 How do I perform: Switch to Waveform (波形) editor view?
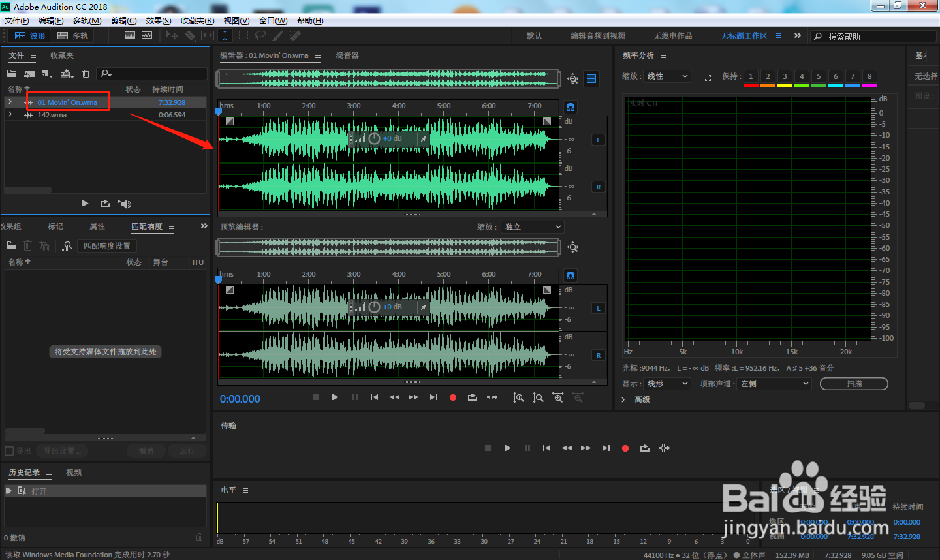tap(30, 36)
